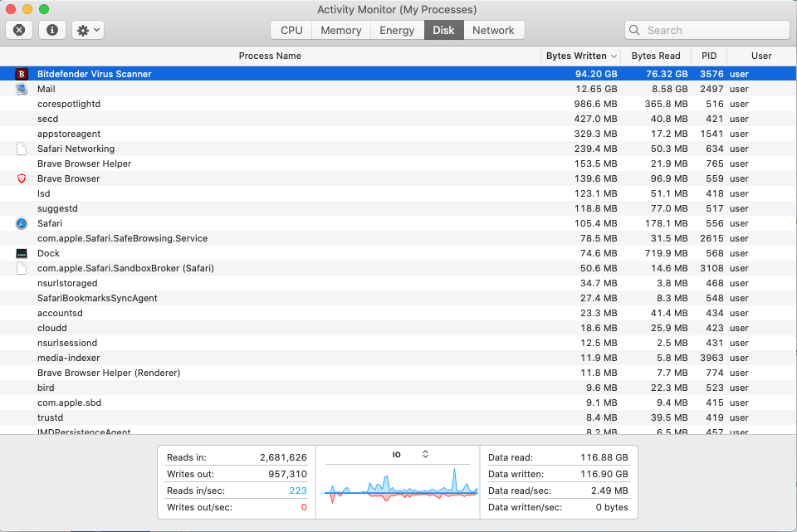Image resolution: width=797 pixels, height=532 pixels.
Task: Select the corespotlightd process
Action: (69, 105)
